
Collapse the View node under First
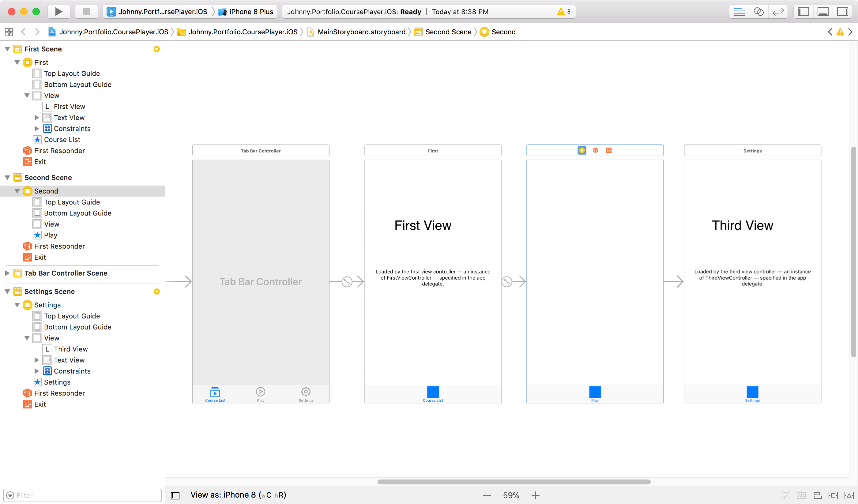[x=27, y=96]
